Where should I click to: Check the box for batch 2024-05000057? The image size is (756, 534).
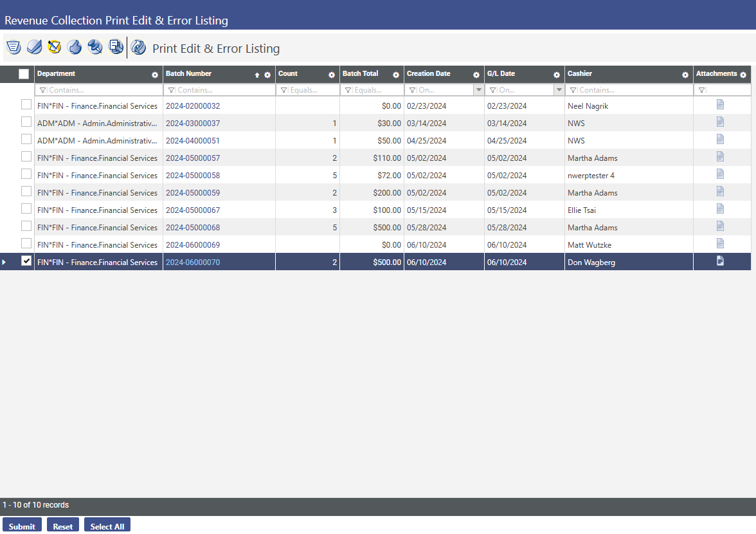click(x=26, y=157)
